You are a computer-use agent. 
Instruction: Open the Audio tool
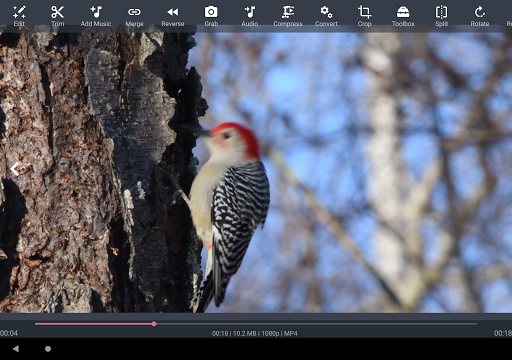[x=250, y=16]
